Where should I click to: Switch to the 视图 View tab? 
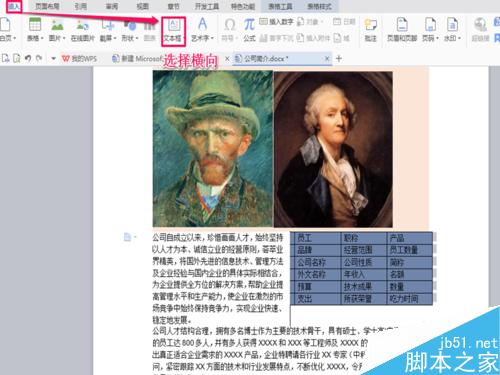(x=142, y=6)
